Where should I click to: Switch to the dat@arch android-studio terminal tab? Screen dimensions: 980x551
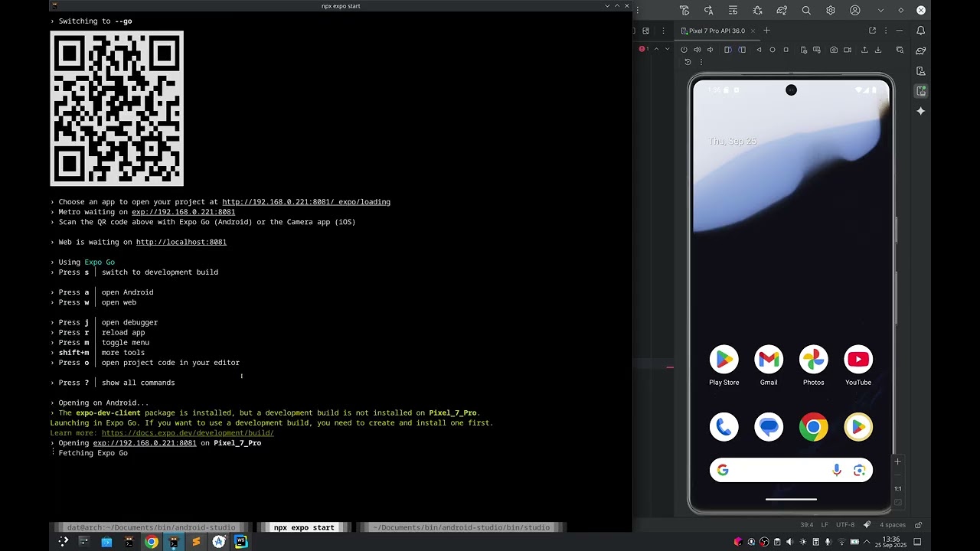tap(151, 527)
